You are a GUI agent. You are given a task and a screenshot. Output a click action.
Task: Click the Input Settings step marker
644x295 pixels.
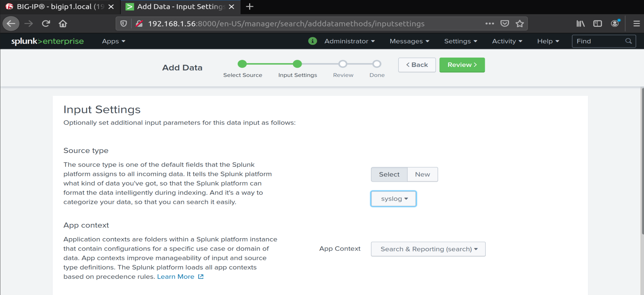coord(297,64)
